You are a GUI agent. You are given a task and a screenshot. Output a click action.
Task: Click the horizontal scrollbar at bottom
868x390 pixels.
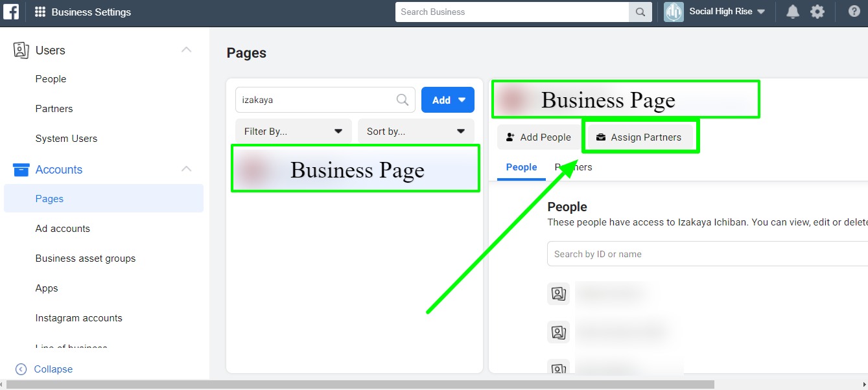click(x=361, y=385)
